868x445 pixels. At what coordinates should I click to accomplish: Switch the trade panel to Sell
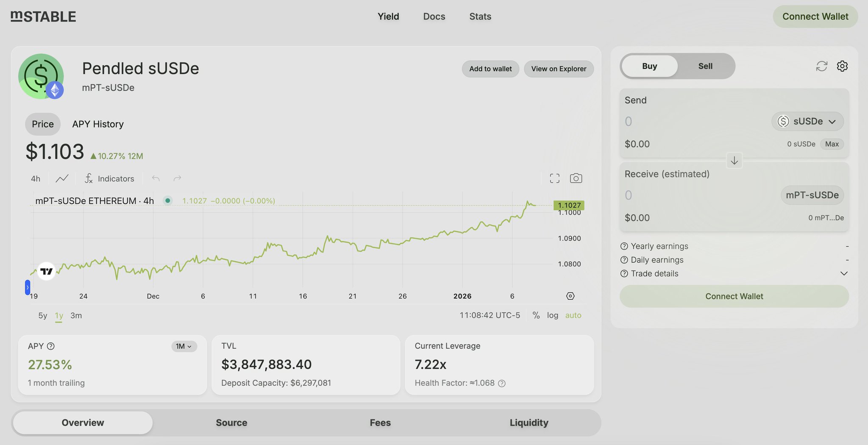pyautogui.click(x=705, y=66)
